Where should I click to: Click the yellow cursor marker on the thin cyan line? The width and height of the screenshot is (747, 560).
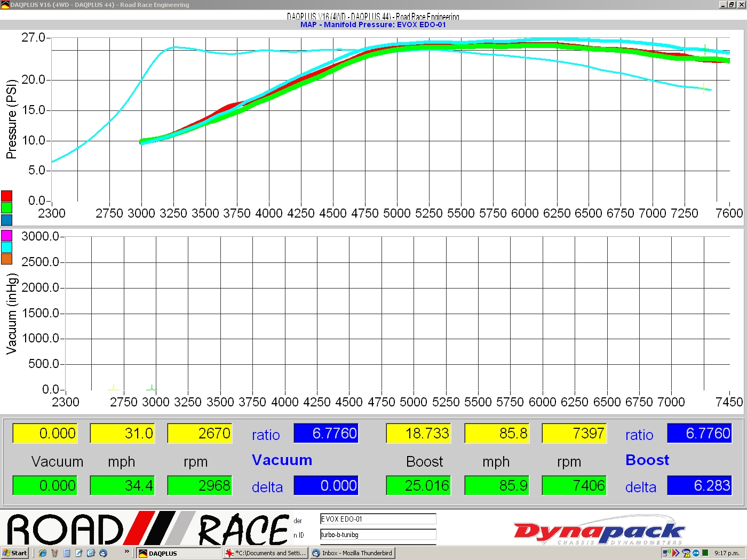[x=704, y=88]
